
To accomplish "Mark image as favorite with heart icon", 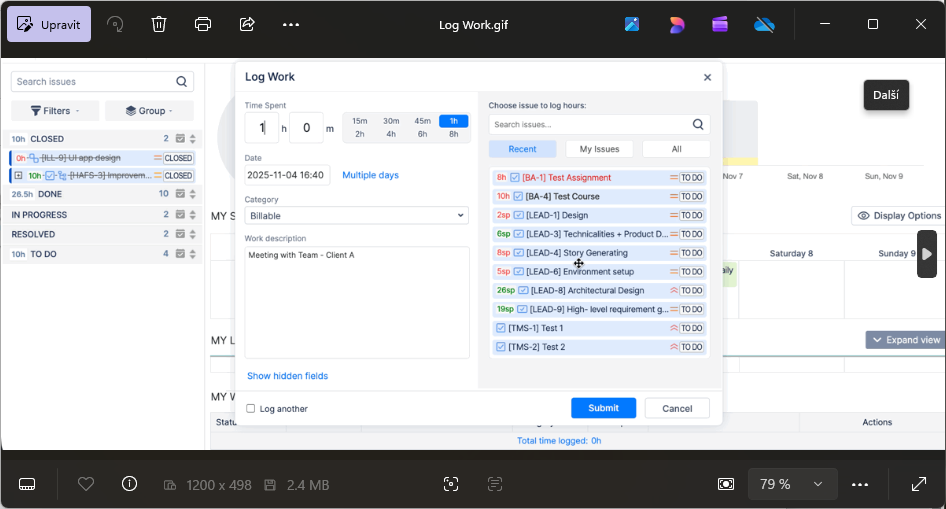I will 86,484.
